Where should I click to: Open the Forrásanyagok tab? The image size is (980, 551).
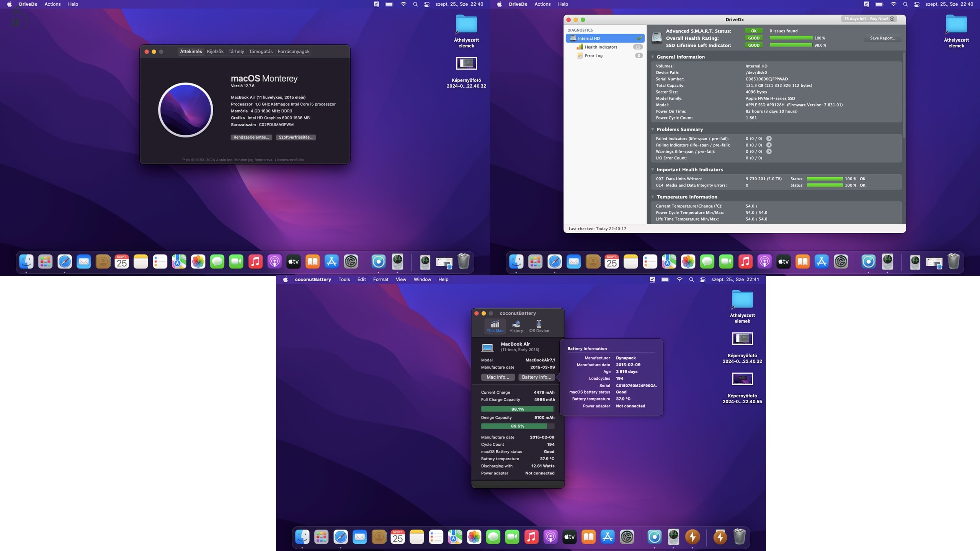pyautogui.click(x=294, y=51)
